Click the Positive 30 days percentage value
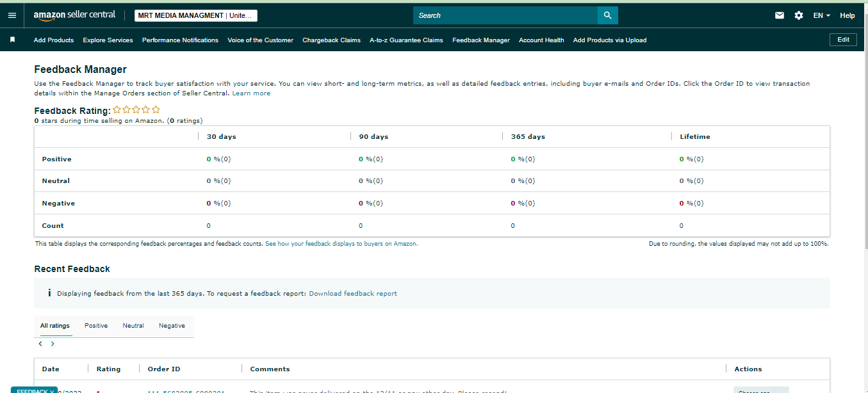868x393 pixels. click(218, 159)
